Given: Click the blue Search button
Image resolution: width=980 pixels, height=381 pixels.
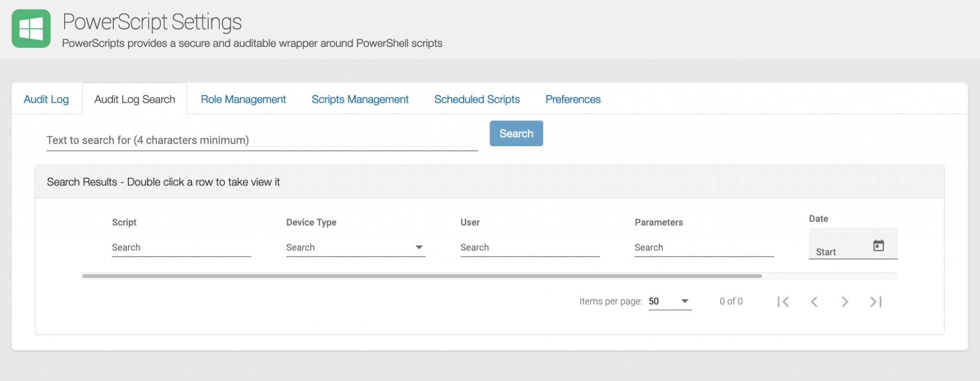Looking at the screenshot, I should click(x=516, y=133).
